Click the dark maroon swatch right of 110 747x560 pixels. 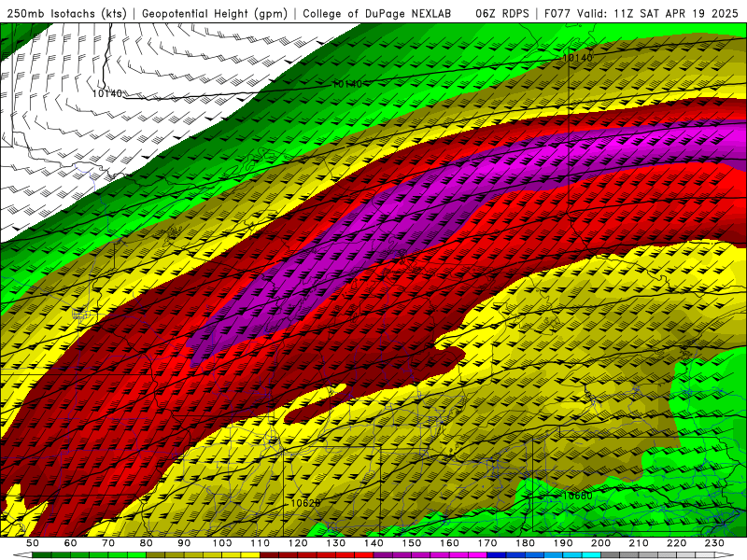pos(269,555)
